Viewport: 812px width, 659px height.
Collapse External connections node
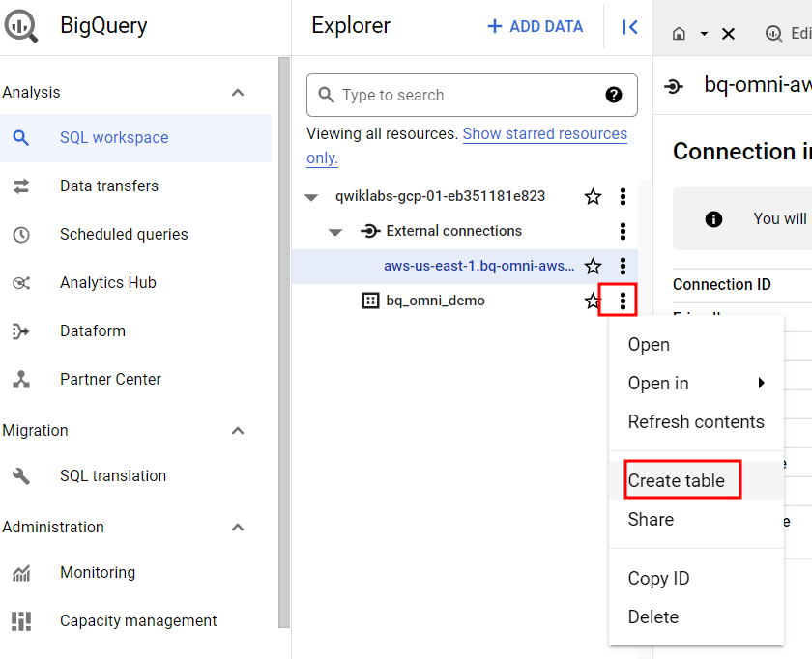[x=335, y=232]
